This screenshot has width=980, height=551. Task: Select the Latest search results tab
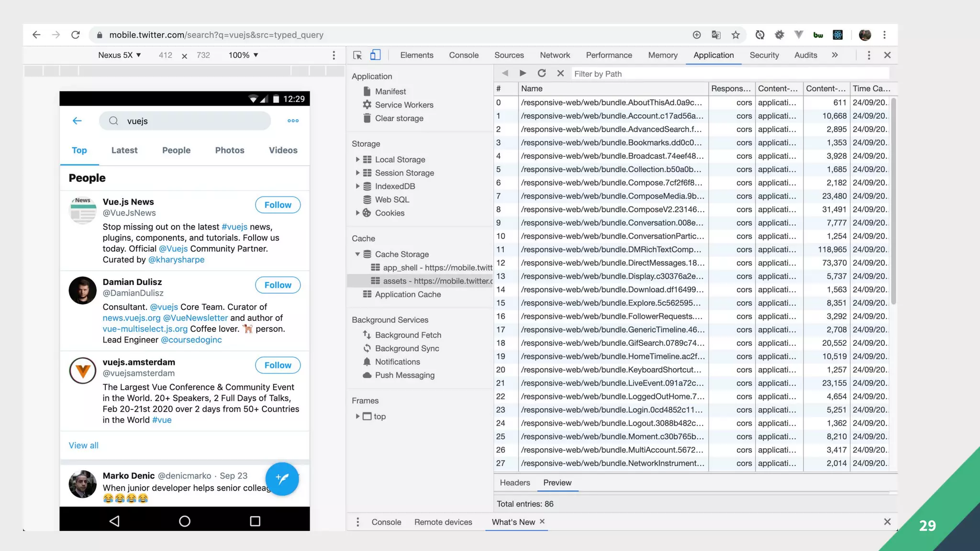coord(124,150)
